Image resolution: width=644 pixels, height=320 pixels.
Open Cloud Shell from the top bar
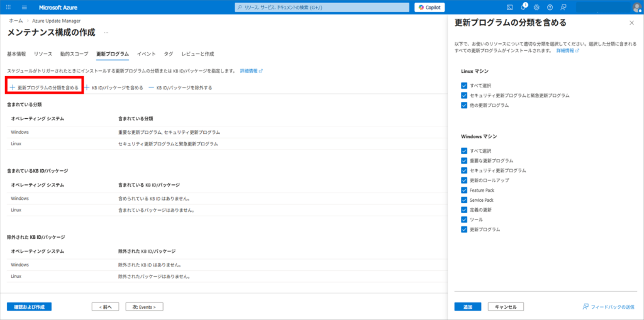(509, 8)
